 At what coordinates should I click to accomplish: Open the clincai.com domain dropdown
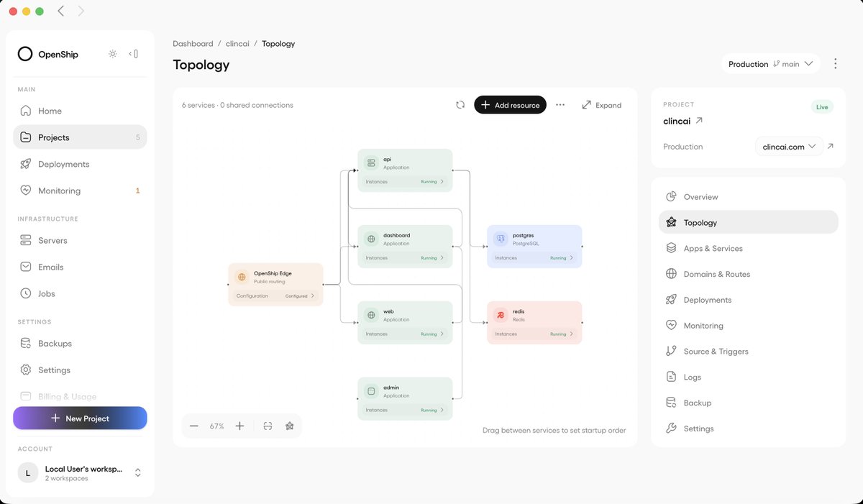coord(789,147)
